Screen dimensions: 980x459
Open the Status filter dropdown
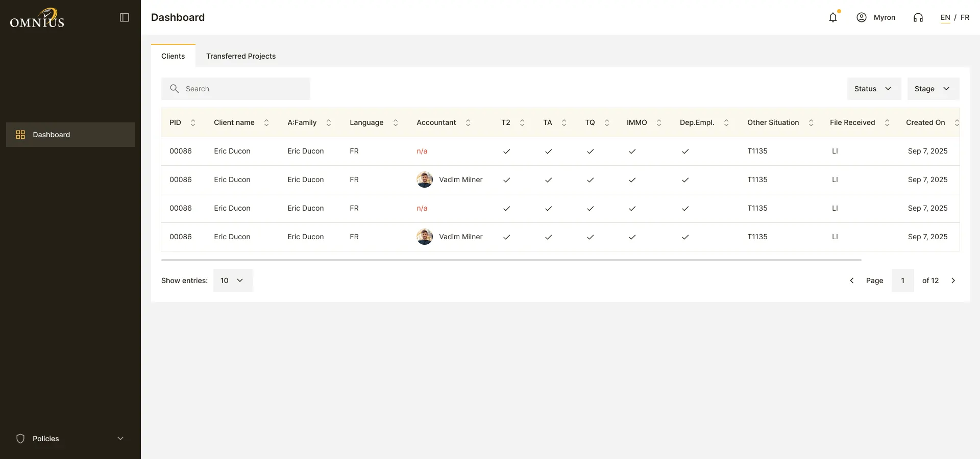click(874, 89)
